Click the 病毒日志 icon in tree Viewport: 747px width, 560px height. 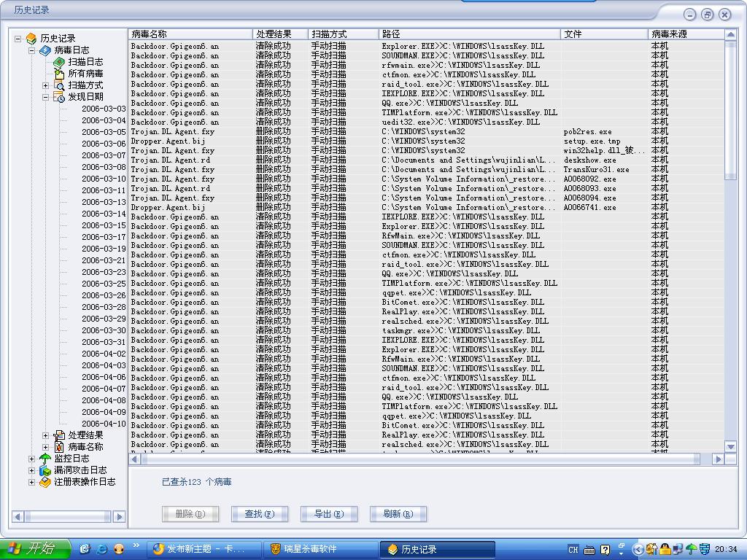pyautogui.click(x=45, y=50)
